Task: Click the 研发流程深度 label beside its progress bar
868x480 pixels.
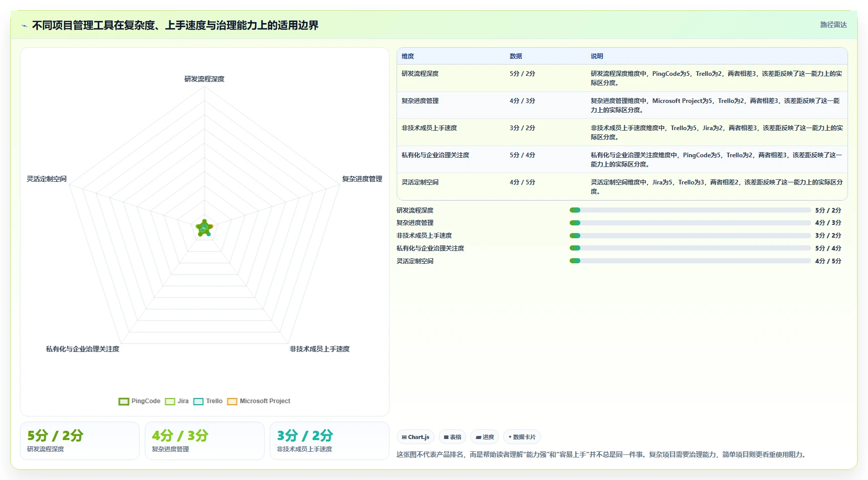Action: click(x=415, y=211)
